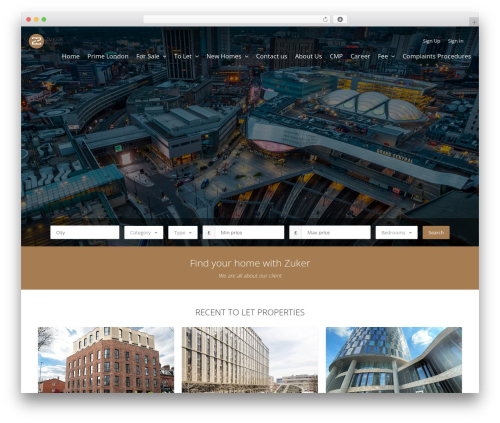Navigate to CMP page
The height and width of the screenshot is (423, 500).
click(x=336, y=56)
